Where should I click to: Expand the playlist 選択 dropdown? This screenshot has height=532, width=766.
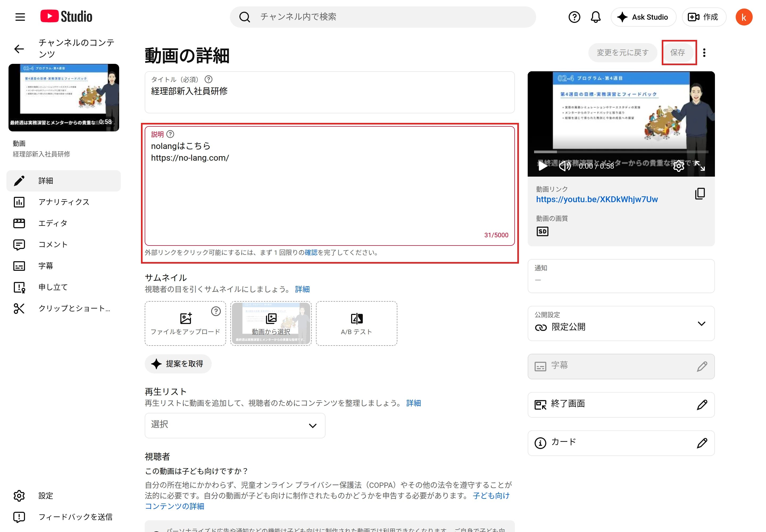coord(235,425)
